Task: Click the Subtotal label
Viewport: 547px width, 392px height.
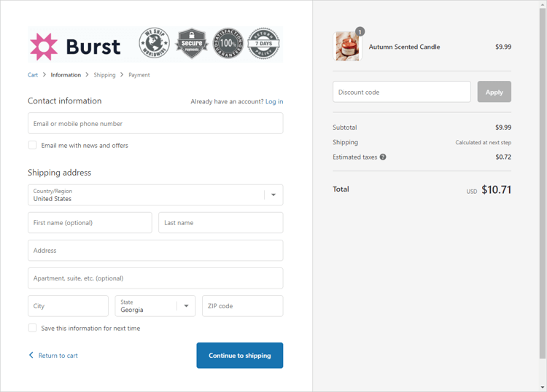Action: pyautogui.click(x=345, y=128)
